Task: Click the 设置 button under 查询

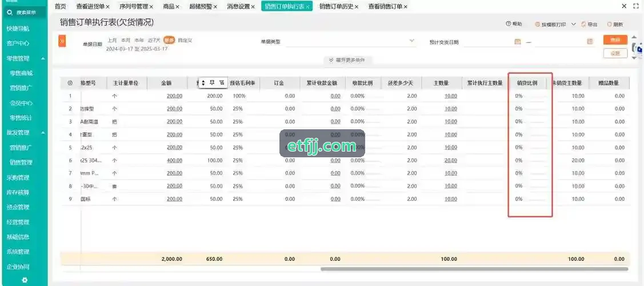Action: 615,53
